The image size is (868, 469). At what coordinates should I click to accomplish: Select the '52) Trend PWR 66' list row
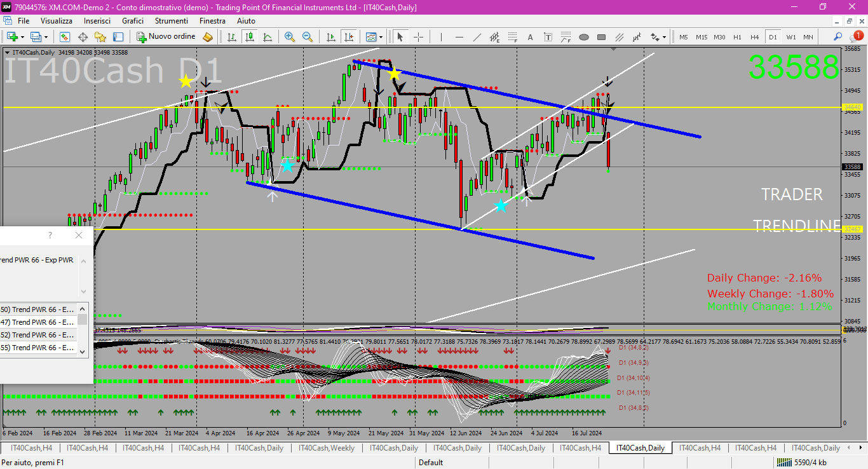[x=38, y=335]
